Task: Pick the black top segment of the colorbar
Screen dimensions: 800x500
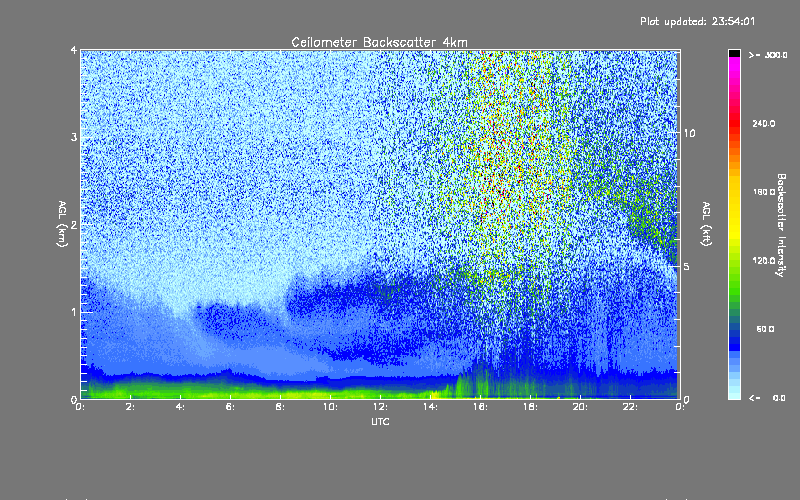Action: (x=734, y=53)
